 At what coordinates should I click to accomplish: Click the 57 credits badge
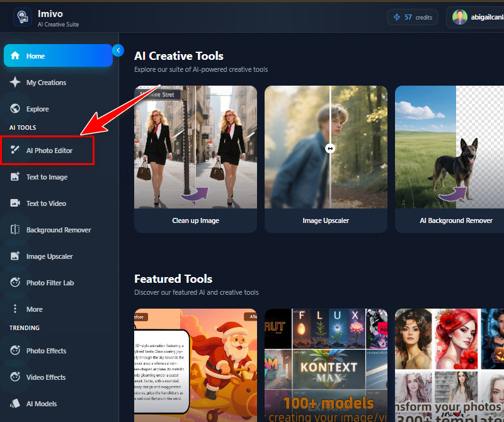pos(413,17)
